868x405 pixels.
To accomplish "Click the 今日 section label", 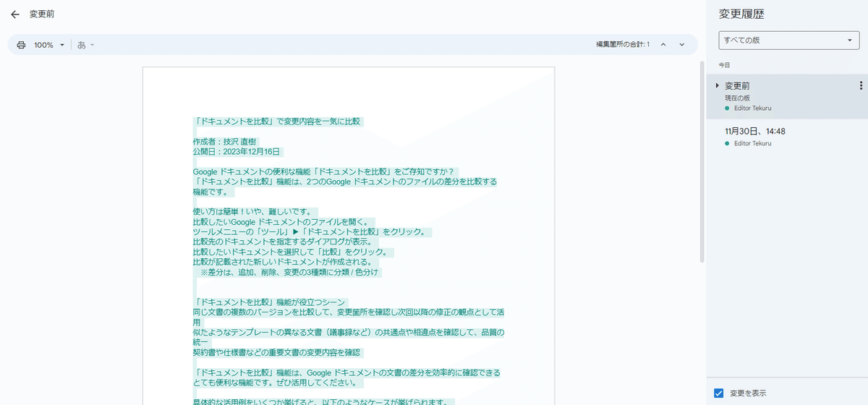I will (725, 65).
